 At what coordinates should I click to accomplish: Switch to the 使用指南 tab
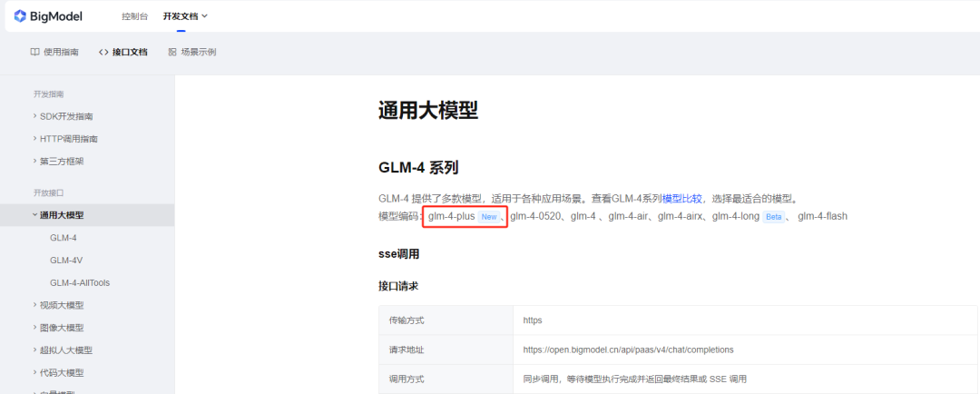pyautogui.click(x=54, y=52)
